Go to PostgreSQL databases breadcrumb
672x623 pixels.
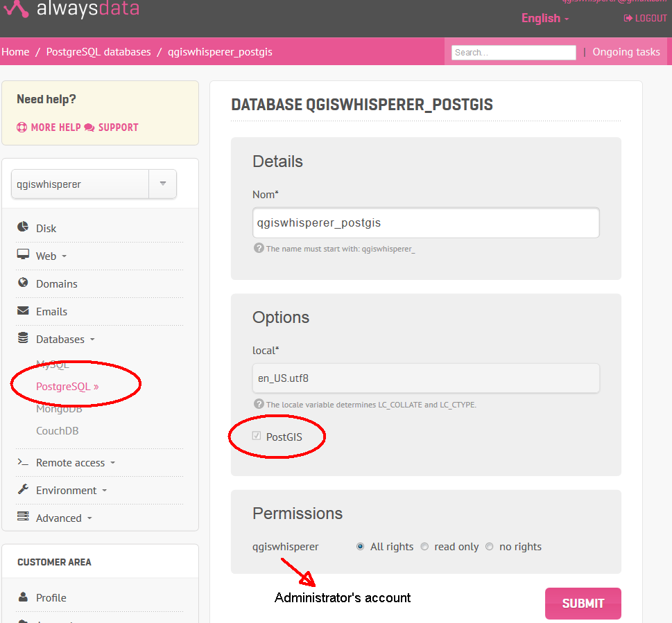98,52
